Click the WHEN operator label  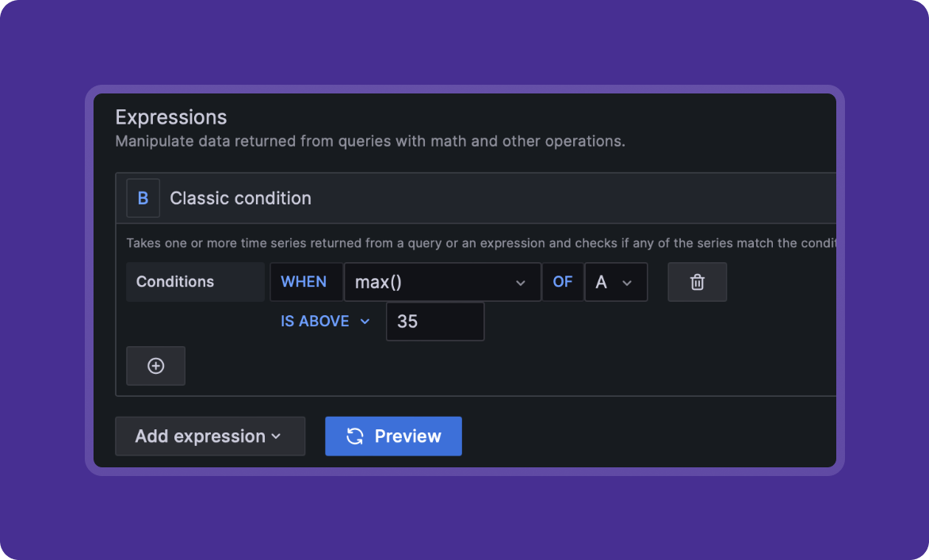tap(304, 282)
